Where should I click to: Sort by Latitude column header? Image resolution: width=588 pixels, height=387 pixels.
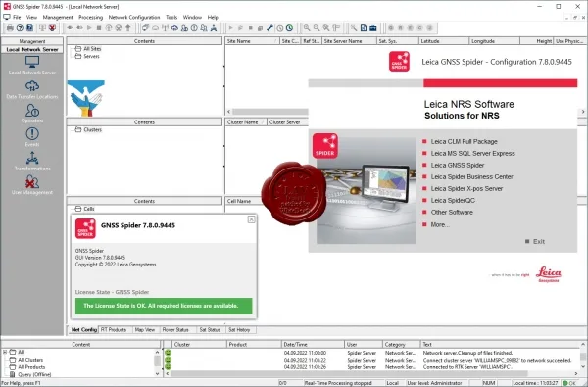pyautogui.click(x=444, y=41)
